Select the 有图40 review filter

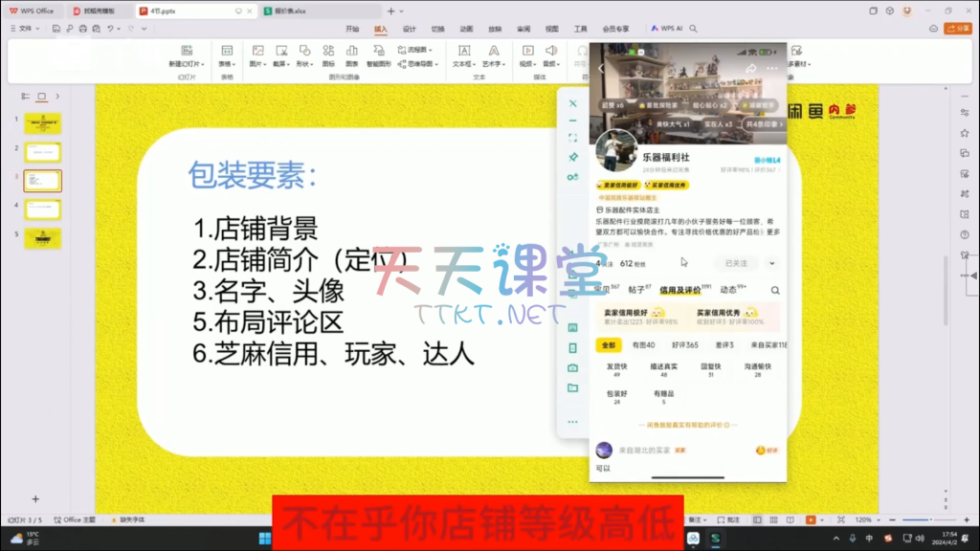click(643, 345)
